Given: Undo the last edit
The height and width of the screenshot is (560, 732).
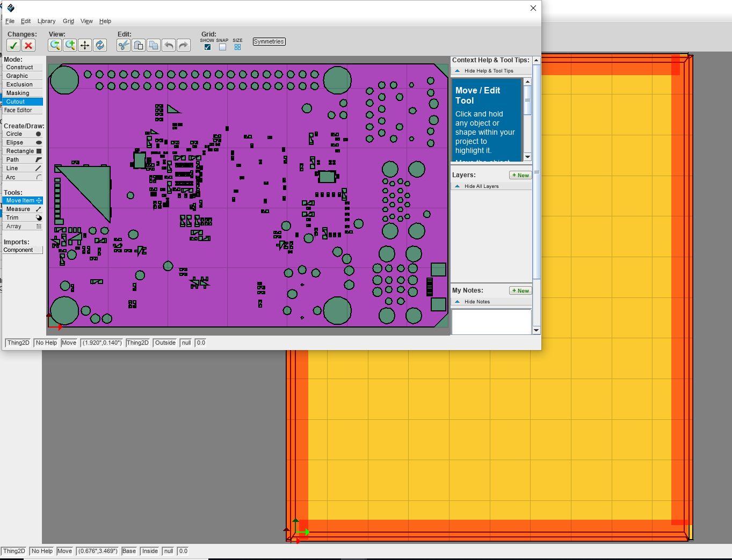Looking at the screenshot, I should [x=169, y=45].
